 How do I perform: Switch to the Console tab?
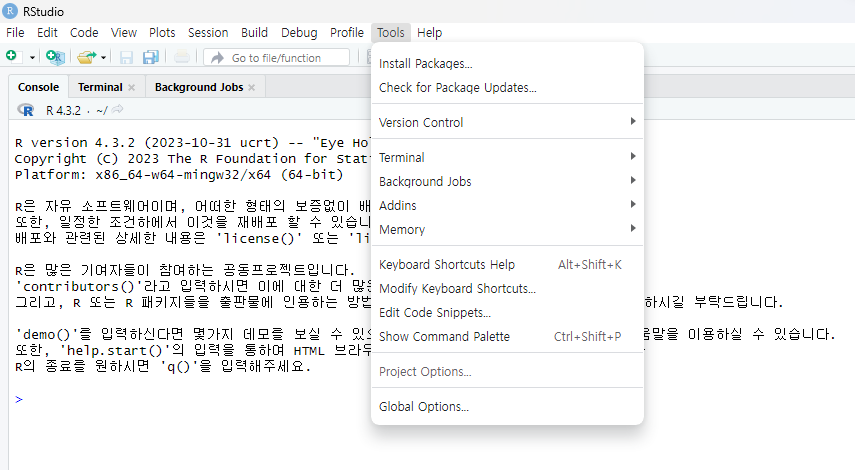click(x=38, y=87)
